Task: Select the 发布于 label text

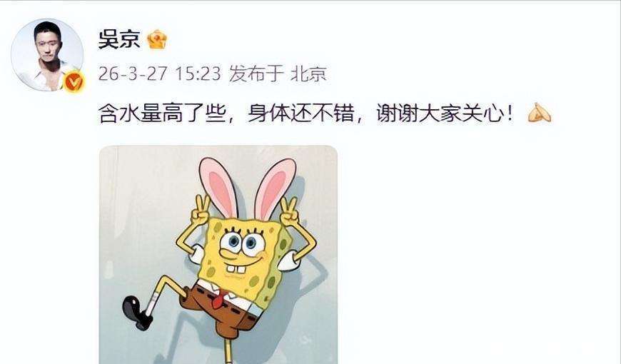Action: click(x=256, y=74)
